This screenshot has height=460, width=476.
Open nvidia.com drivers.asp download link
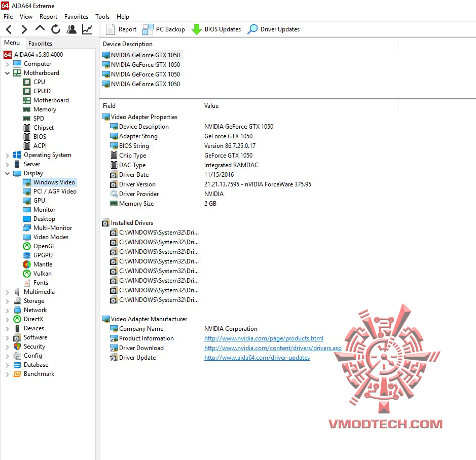pos(273,348)
